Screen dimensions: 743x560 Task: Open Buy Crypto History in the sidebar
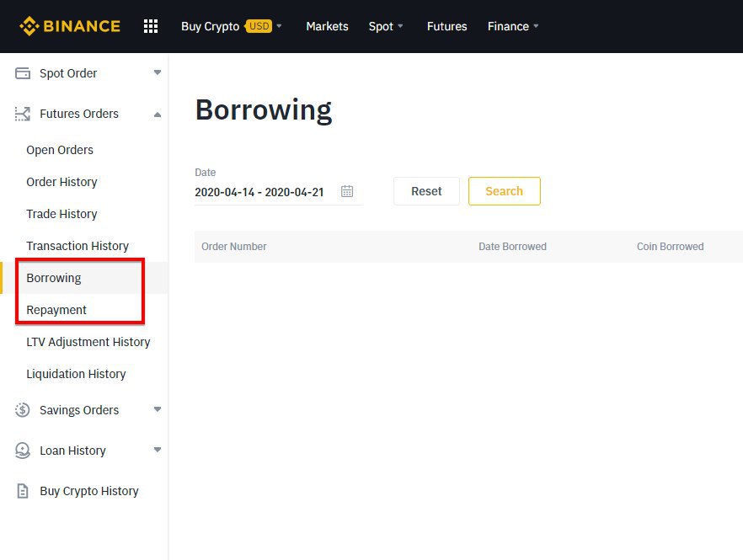tap(89, 491)
